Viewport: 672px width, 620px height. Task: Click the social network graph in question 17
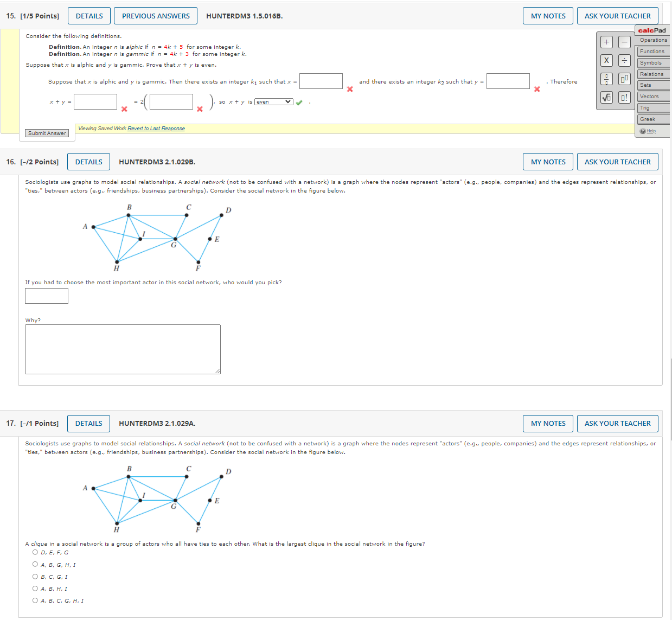point(157,499)
